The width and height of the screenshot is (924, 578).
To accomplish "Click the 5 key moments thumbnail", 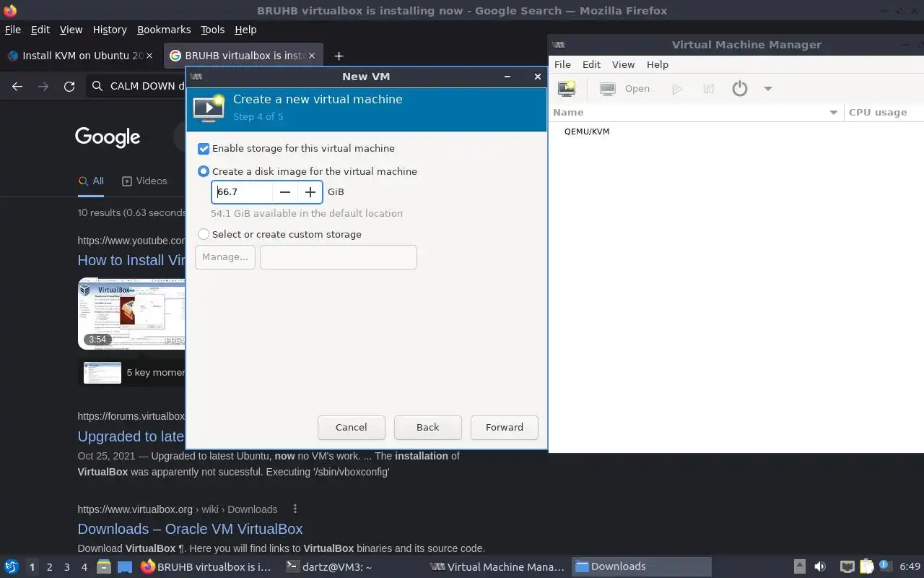I will [x=103, y=373].
